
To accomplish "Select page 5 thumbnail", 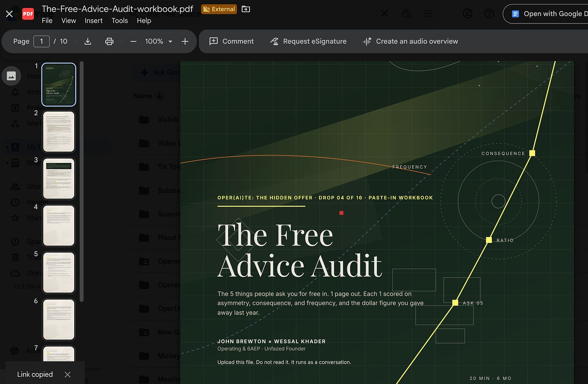I will 59,273.
